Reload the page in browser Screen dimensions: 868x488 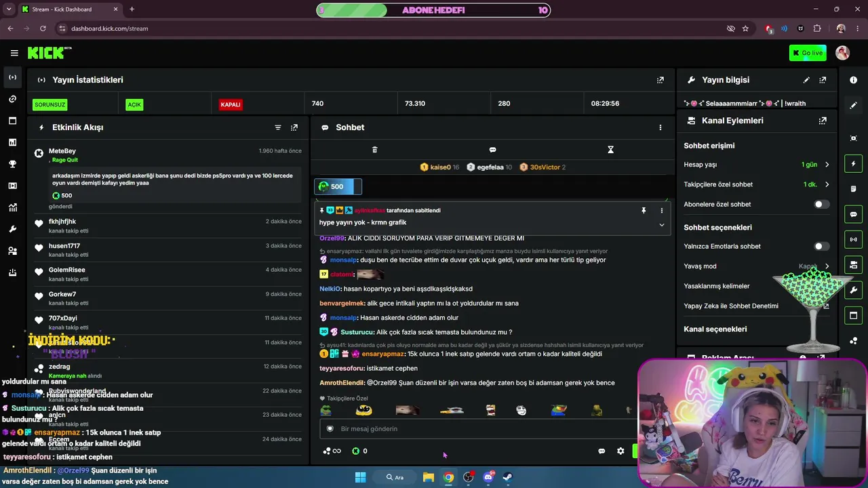point(43,28)
